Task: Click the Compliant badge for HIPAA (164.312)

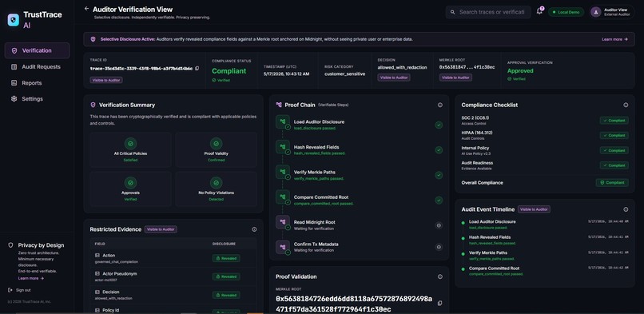Action: [614, 136]
